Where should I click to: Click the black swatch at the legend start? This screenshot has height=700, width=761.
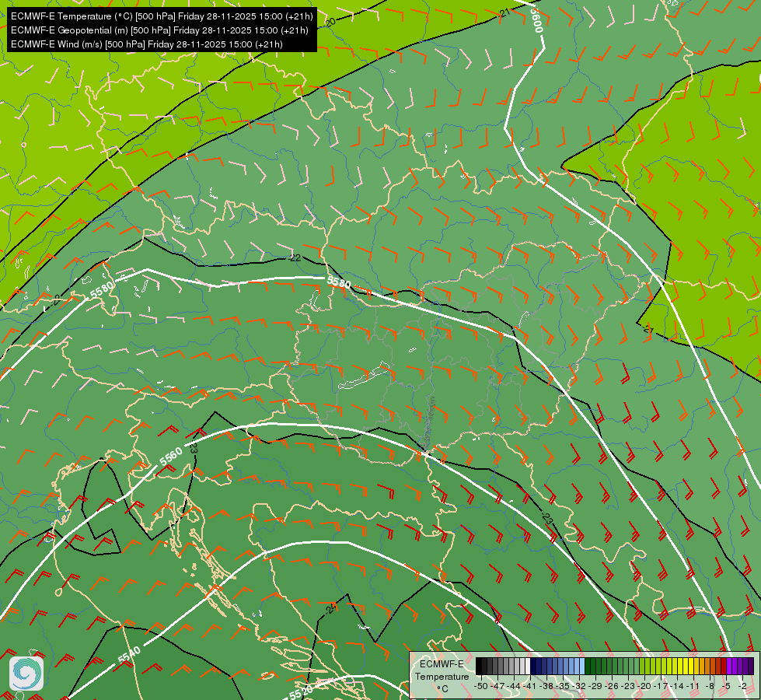479,666
